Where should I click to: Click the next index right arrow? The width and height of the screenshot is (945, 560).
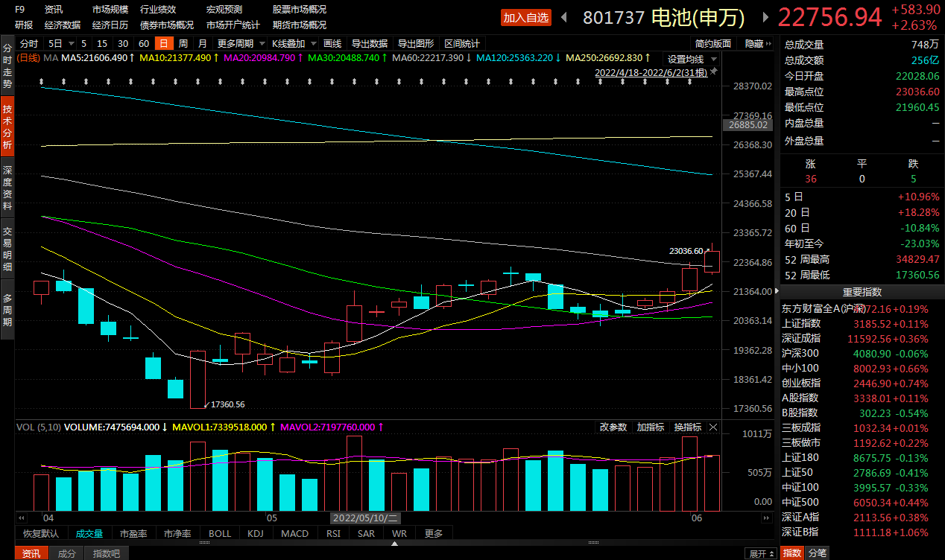pyautogui.click(x=765, y=17)
